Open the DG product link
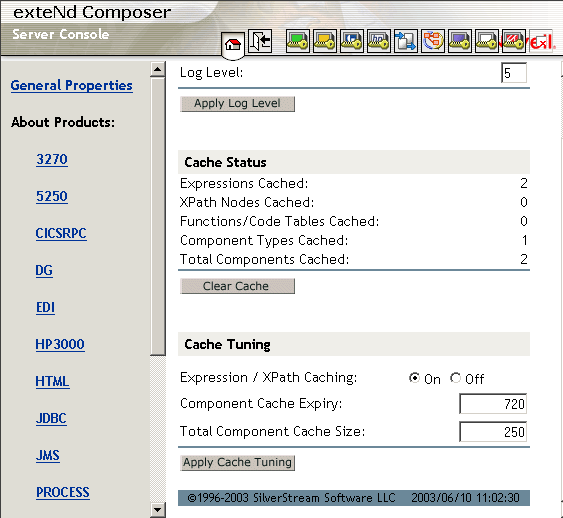The image size is (563, 518). (44, 270)
